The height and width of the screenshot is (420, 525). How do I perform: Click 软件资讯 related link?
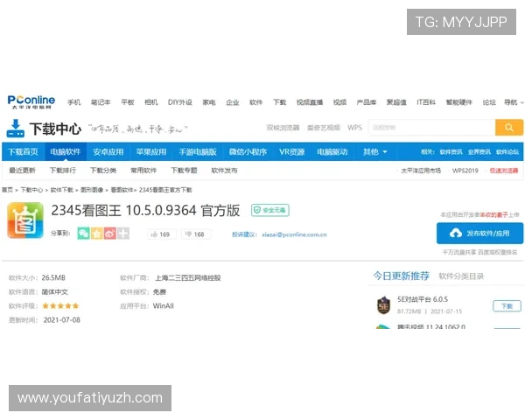(x=451, y=152)
